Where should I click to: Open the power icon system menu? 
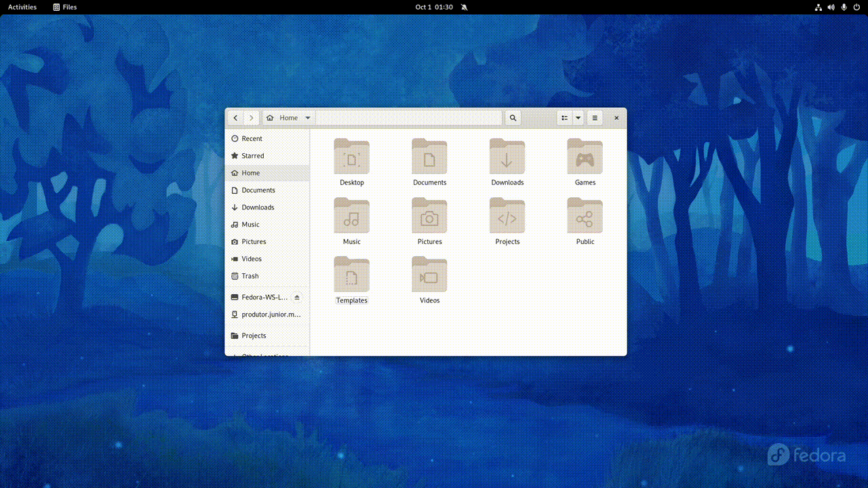[x=857, y=7]
